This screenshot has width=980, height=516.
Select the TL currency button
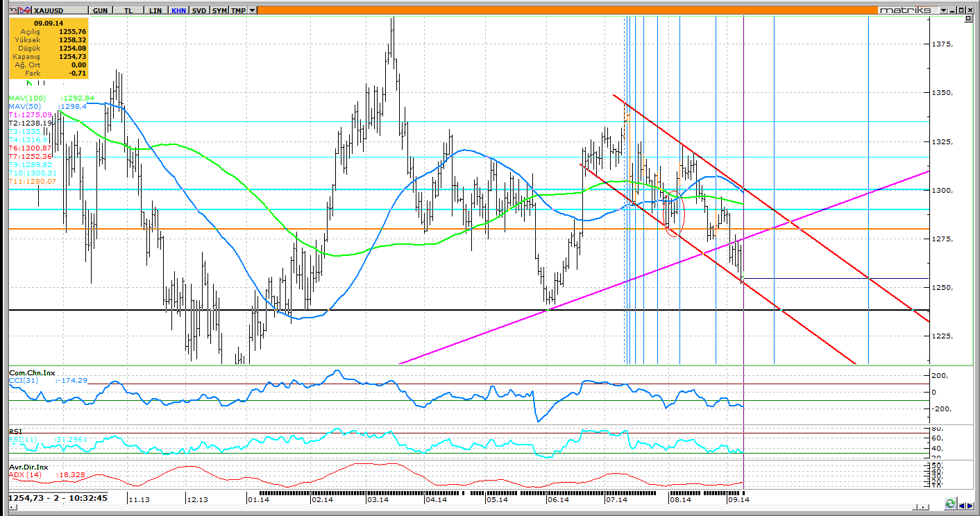[x=128, y=10]
